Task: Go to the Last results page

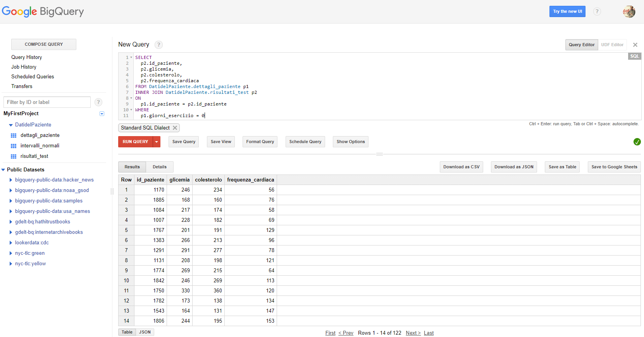Action: tap(429, 333)
